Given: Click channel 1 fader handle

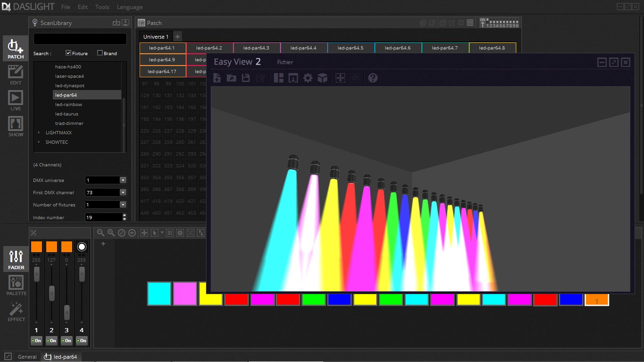Looking at the screenshot, I should click(x=36, y=274).
